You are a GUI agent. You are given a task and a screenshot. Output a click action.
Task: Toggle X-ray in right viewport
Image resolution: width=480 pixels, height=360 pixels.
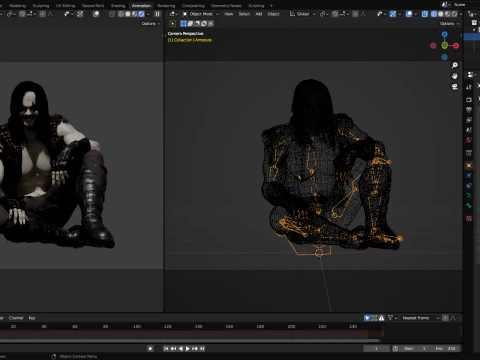(425, 14)
